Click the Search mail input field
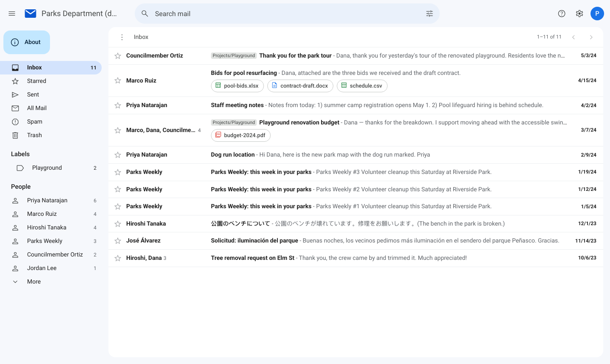This screenshot has width=610, height=364. pos(287,14)
